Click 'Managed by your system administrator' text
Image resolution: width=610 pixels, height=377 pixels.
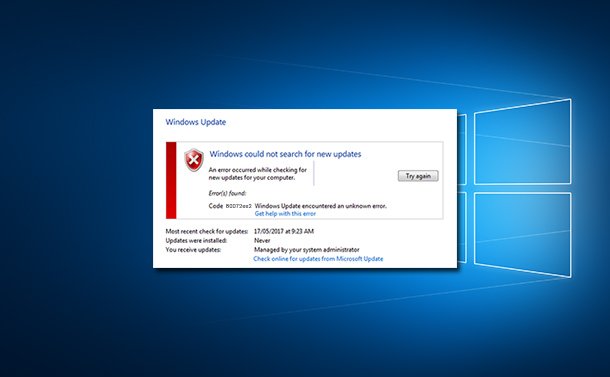coord(307,249)
